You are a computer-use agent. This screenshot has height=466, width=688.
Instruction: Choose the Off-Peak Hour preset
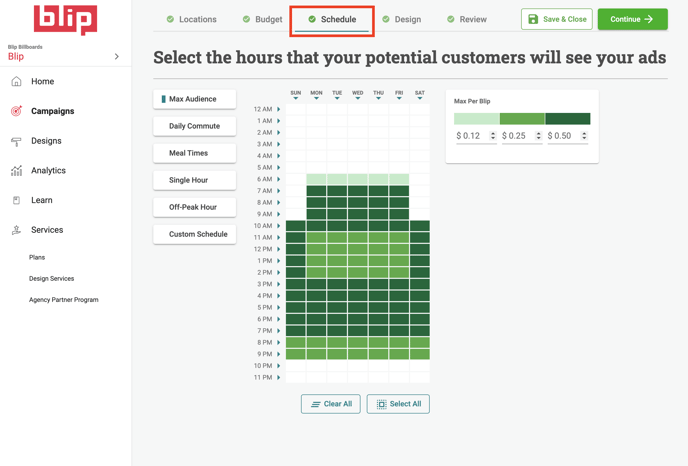tap(194, 207)
